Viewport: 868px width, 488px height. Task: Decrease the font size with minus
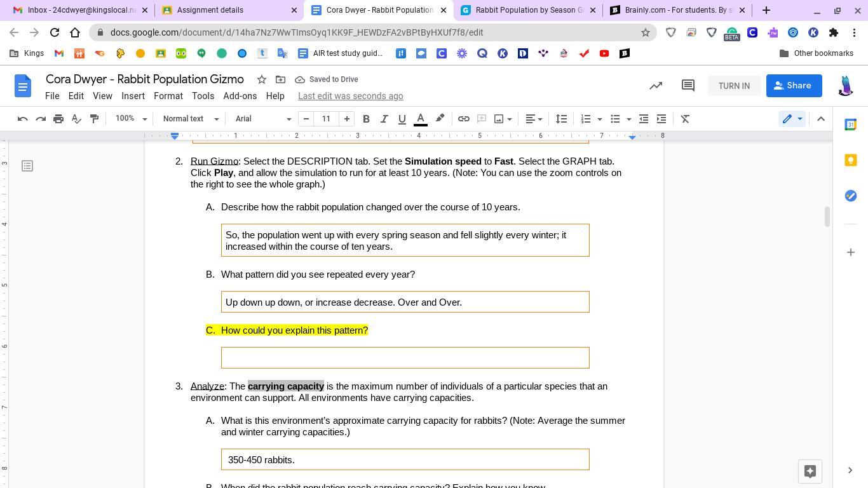point(306,119)
